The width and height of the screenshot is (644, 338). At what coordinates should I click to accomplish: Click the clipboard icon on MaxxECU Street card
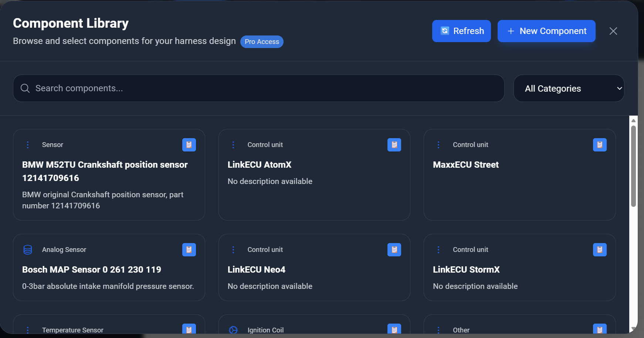[600, 145]
